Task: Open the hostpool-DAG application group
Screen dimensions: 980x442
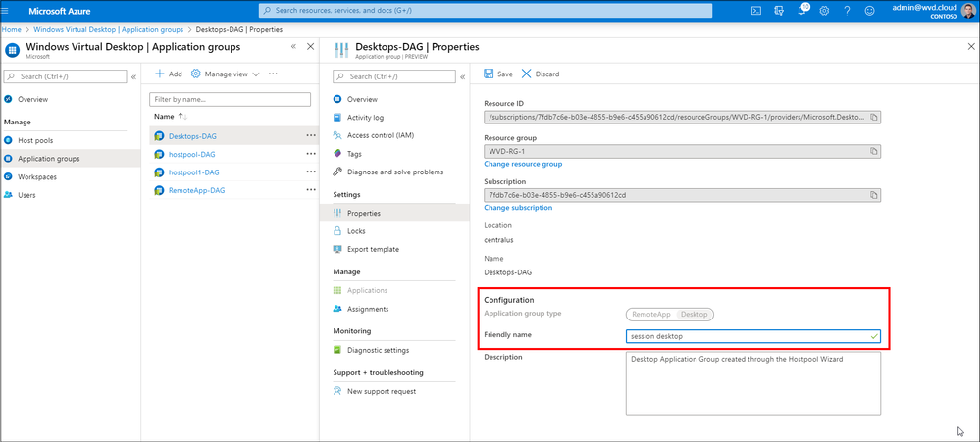Action: [x=192, y=154]
